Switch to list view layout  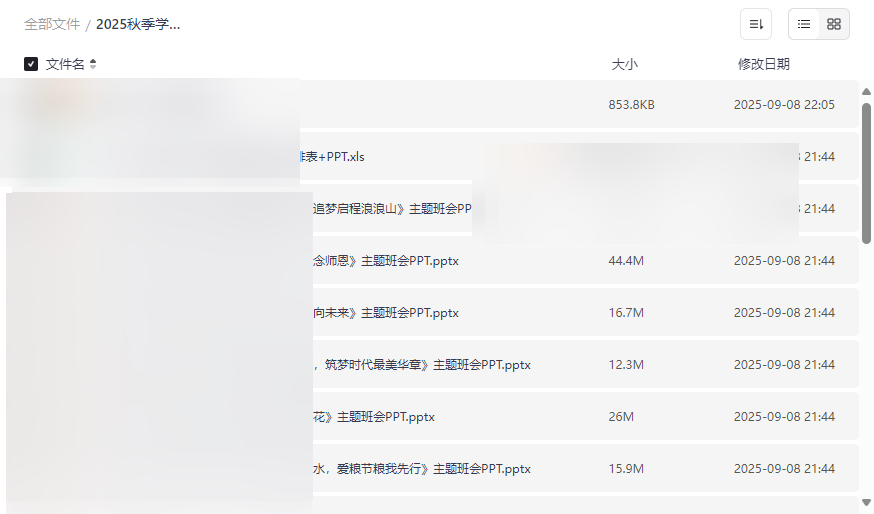coord(804,24)
